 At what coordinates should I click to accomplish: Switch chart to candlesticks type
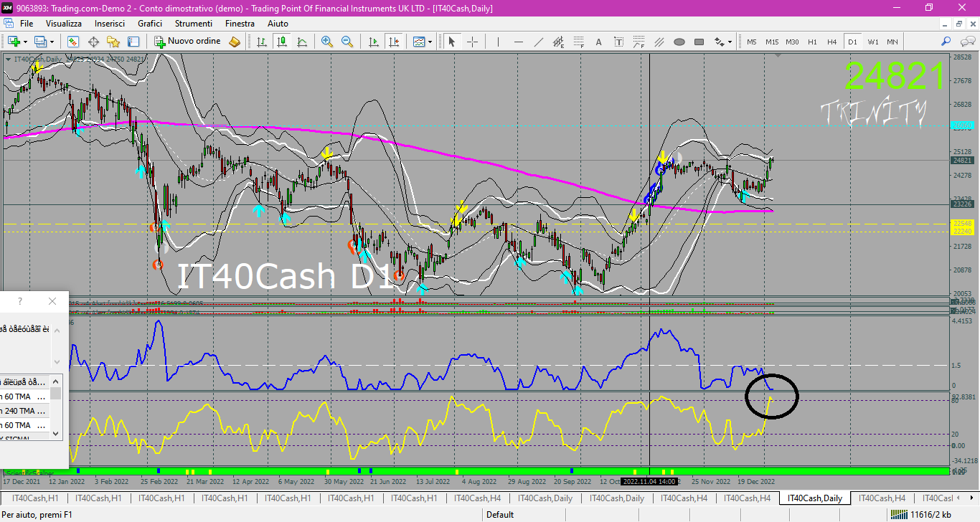point(282,42)
